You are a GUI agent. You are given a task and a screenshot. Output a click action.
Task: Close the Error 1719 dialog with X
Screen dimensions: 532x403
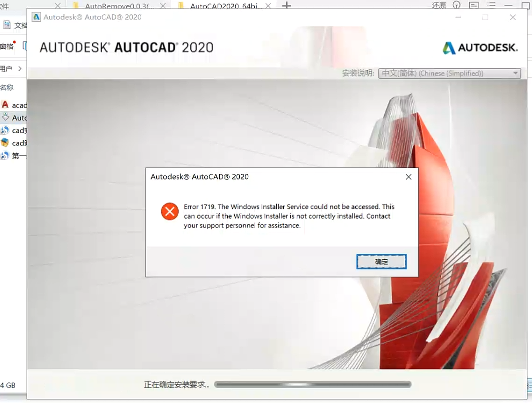(x=408, y=177)
